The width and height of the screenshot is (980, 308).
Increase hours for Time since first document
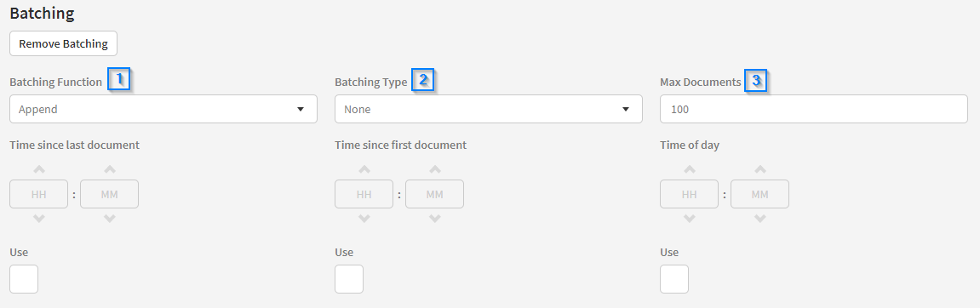coord(364,168)
